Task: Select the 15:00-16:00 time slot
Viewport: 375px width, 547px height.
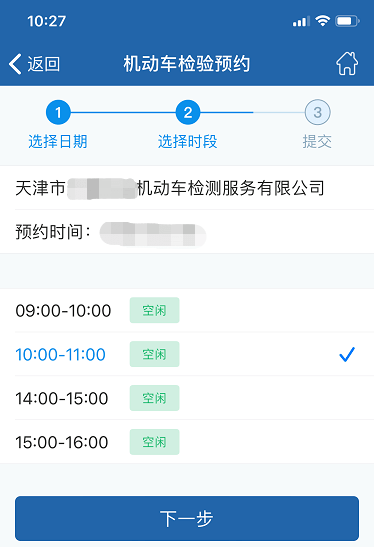Action: [x=187, y=442]
